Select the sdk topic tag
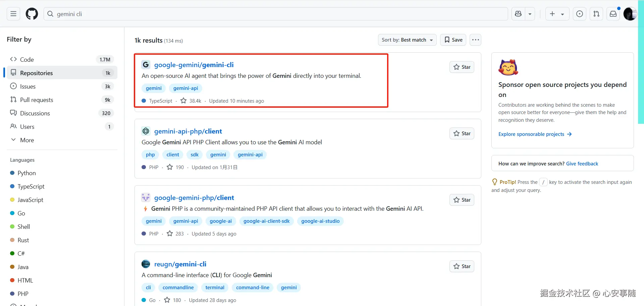The width and height of the screenshot is (644, 306). tap(195, 155)
